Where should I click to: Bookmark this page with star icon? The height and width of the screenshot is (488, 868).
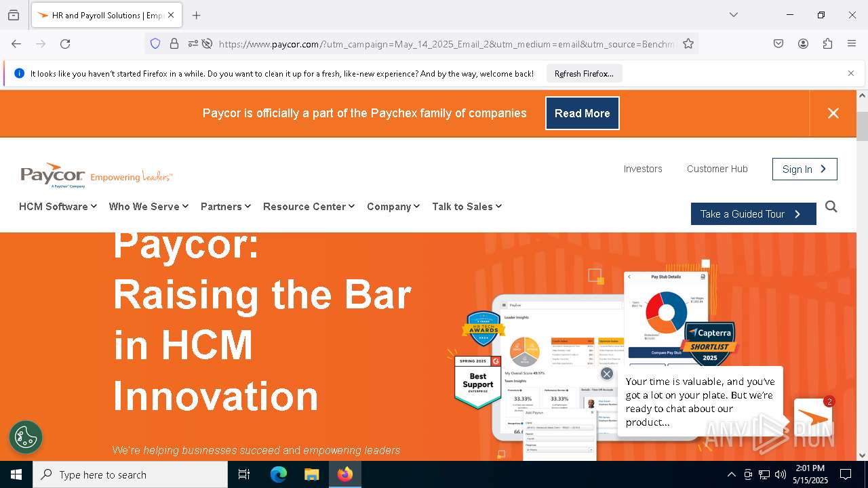coord(688,43)
